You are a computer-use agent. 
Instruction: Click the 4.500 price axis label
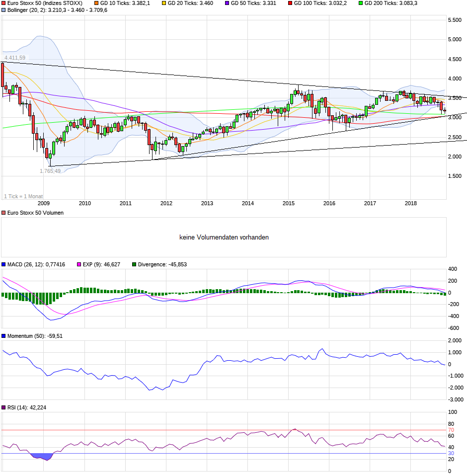(x=455, y=59)
